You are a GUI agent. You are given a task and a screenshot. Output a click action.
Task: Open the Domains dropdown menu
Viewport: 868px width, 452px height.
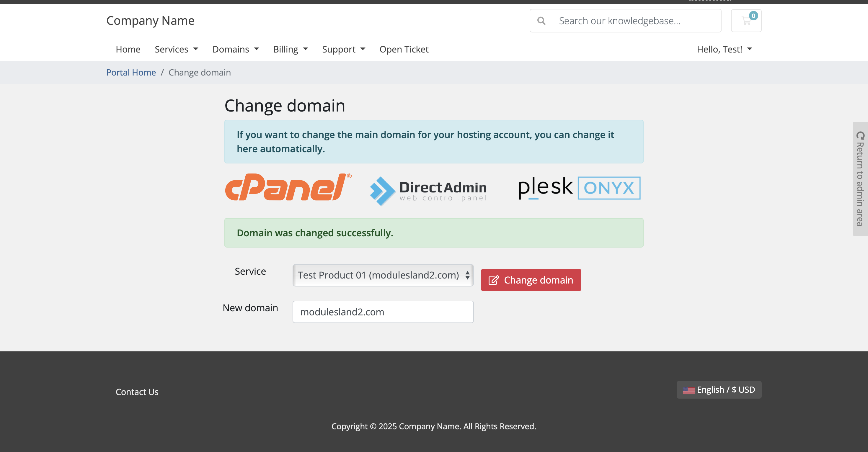(236, 49)
